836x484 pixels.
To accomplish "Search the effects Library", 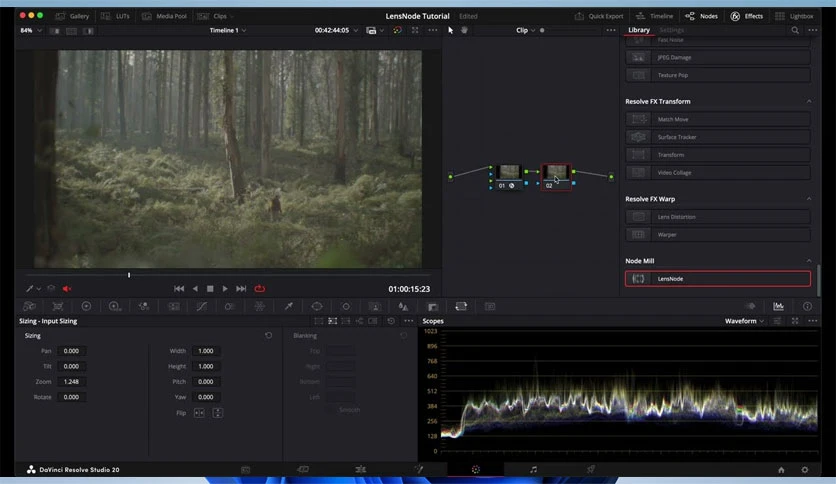I will (795, 30).
